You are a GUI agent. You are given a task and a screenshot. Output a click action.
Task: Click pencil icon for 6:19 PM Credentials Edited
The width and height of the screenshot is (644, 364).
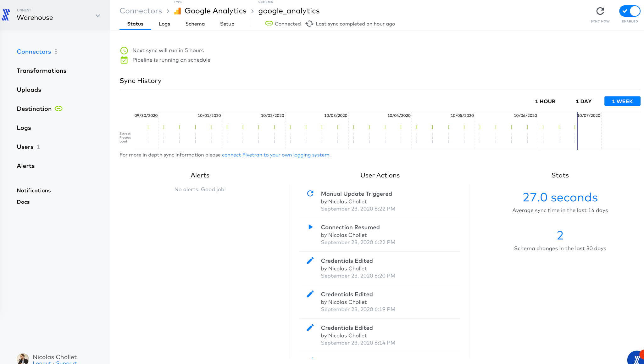click(310, 294)
